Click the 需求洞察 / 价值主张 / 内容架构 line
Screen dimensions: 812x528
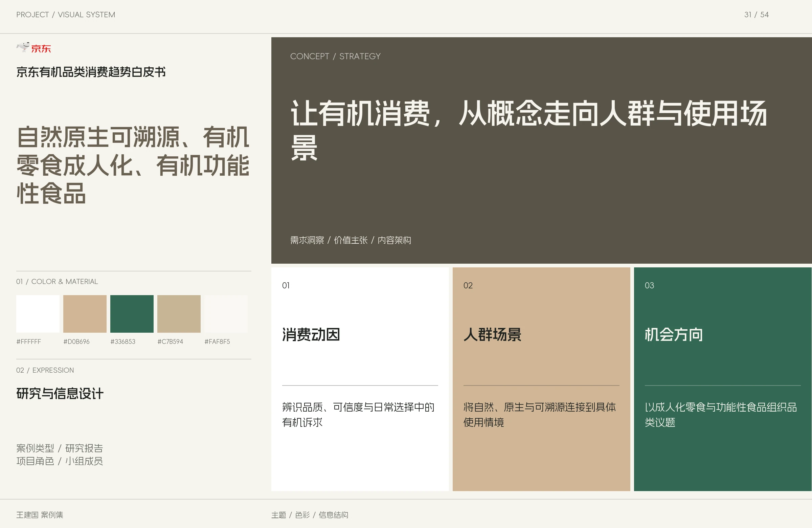351,240
